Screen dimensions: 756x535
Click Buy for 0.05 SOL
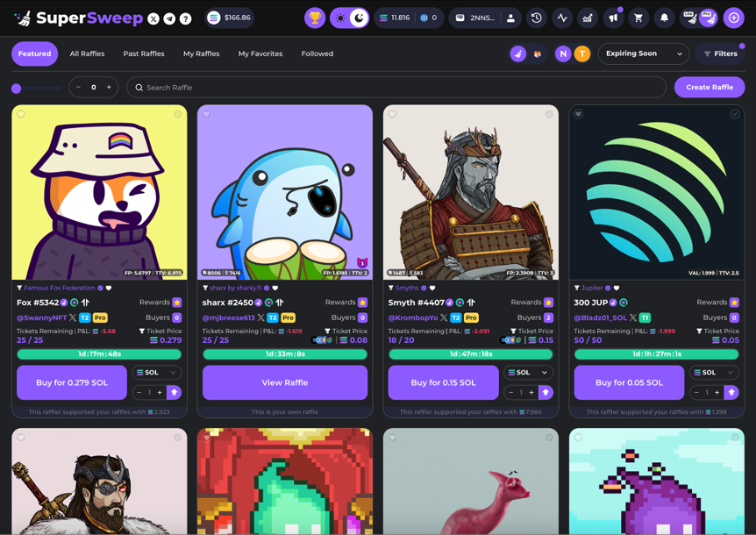[629, 382]
